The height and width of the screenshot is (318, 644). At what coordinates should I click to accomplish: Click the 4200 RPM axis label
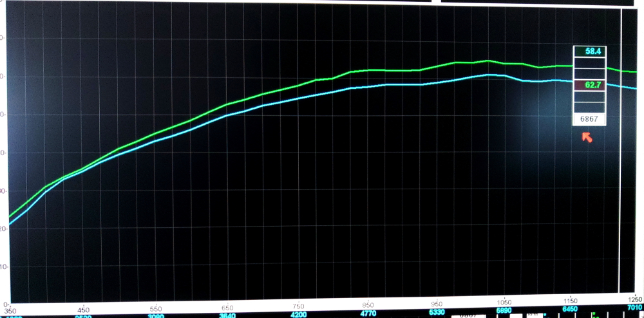pyautogui.click(x=298, y=315)
